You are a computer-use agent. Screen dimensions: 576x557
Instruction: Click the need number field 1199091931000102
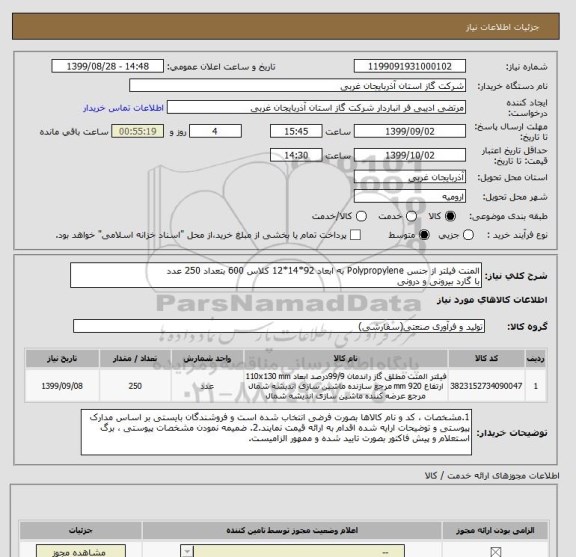[x=410, y=67]
